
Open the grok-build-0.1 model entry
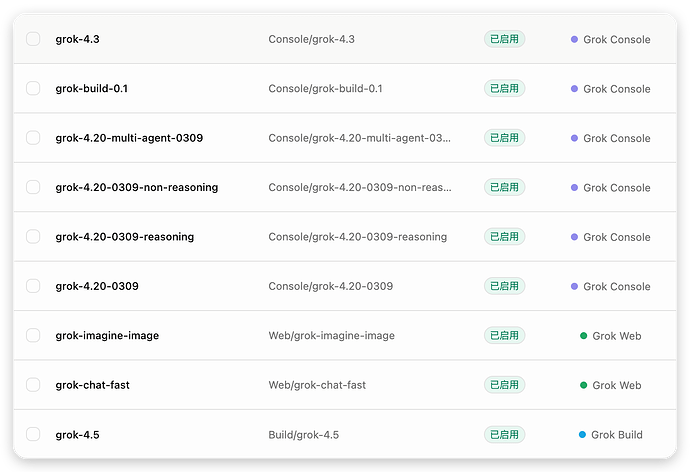[x=92, y=88]
